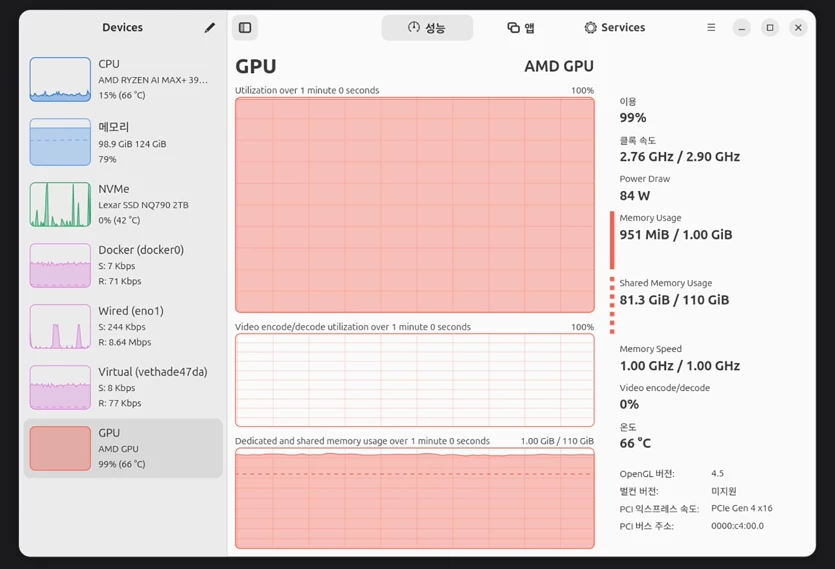Switch to the 성능 performance tab
Screen dimensions: 835x569
[427, 28]
